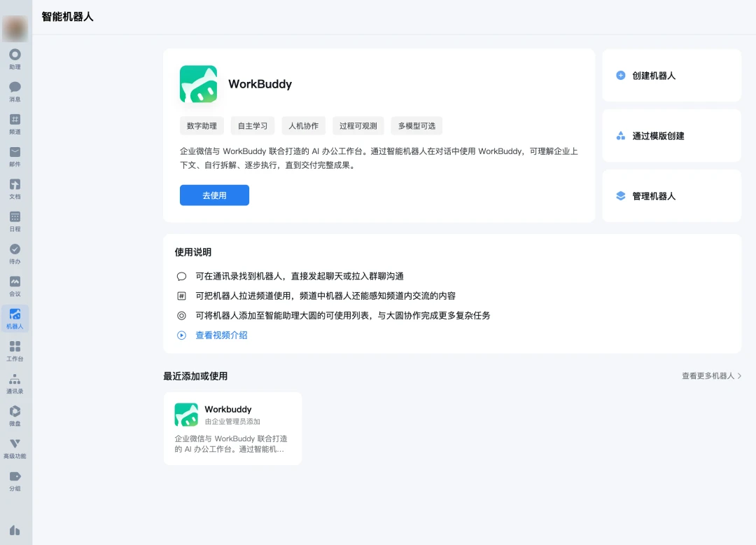Click the line starting 可将机器人添加至智能助理
Image resolution: width=756 pixels, height=545 pixels.
pyautogui.click(x=343, y=315)
